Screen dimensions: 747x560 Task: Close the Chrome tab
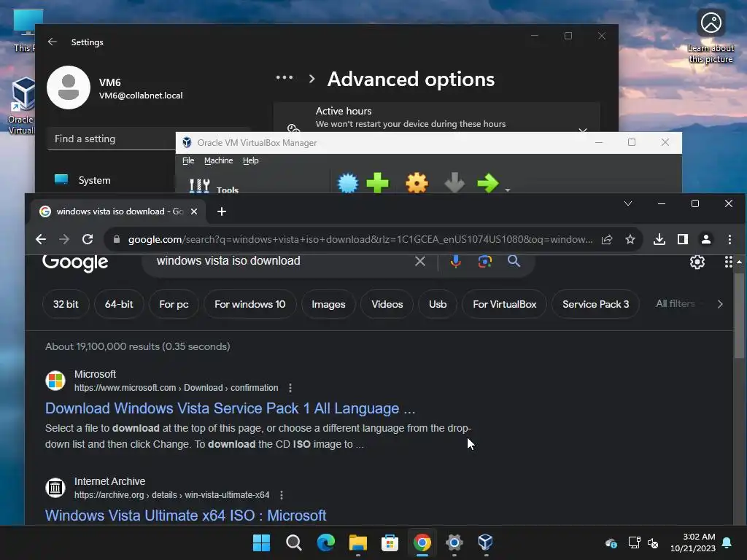tap(194, 211)
